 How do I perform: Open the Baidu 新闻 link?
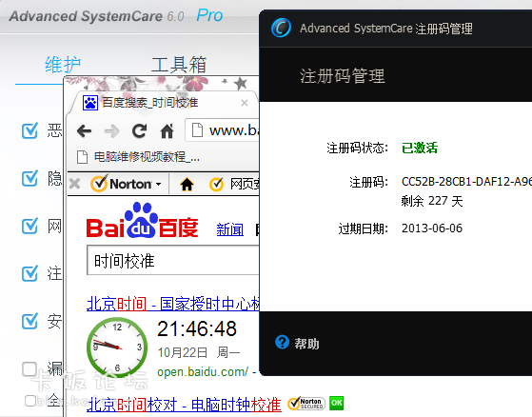(230, 229)
